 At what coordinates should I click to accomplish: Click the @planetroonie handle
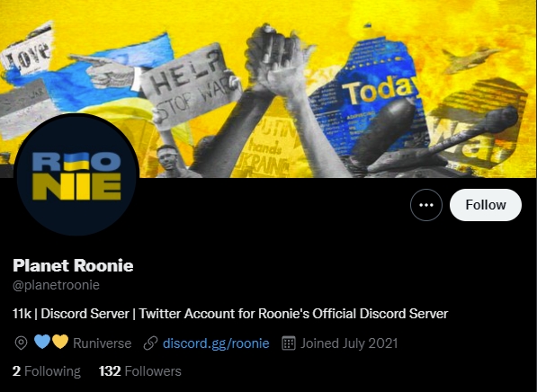tap(56, 285)
